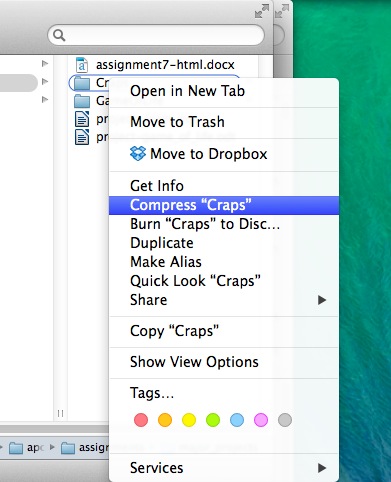Apply the gray tag

[285, 420]
